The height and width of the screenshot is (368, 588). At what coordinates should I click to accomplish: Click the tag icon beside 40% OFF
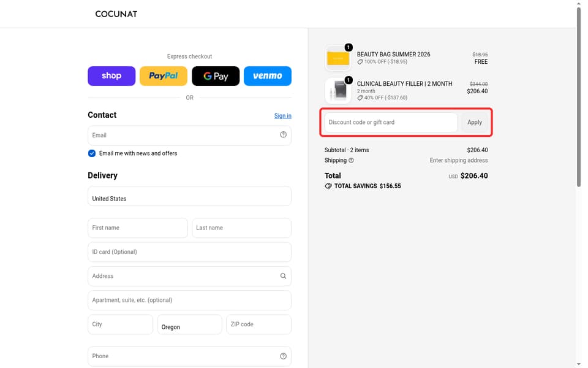point(360,98)
